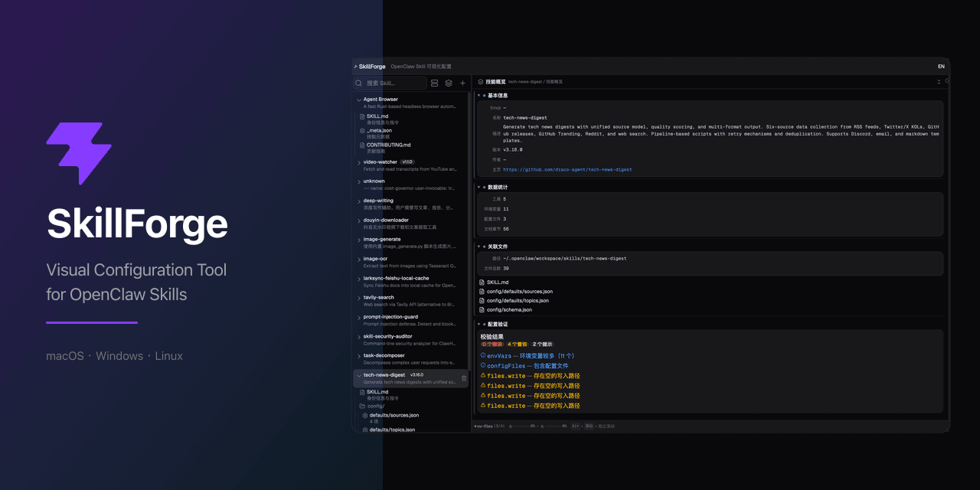Click the list view icon beside search
Image resolution: width=980 pixels, height=490 pixels.
click(435, 83)
